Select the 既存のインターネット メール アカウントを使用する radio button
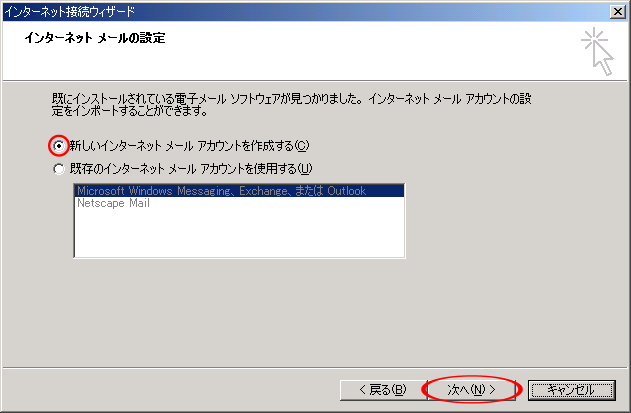631x413 pixels. 59,168
